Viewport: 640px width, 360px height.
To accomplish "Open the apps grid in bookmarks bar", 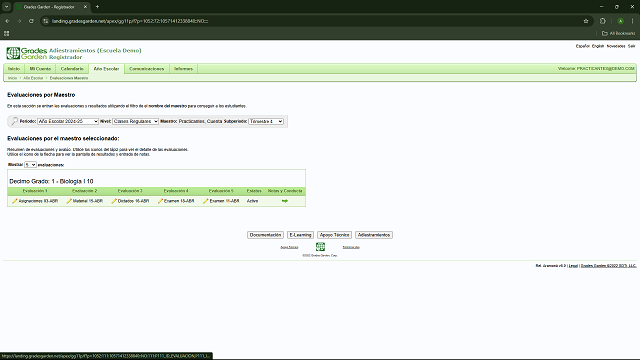I will pos(7,33).
